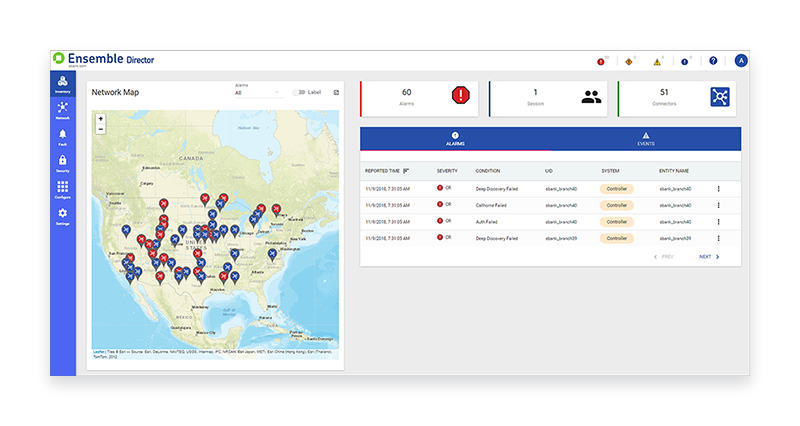
Task: Open the Configure grid icon
Action: (x=62, y=189)
